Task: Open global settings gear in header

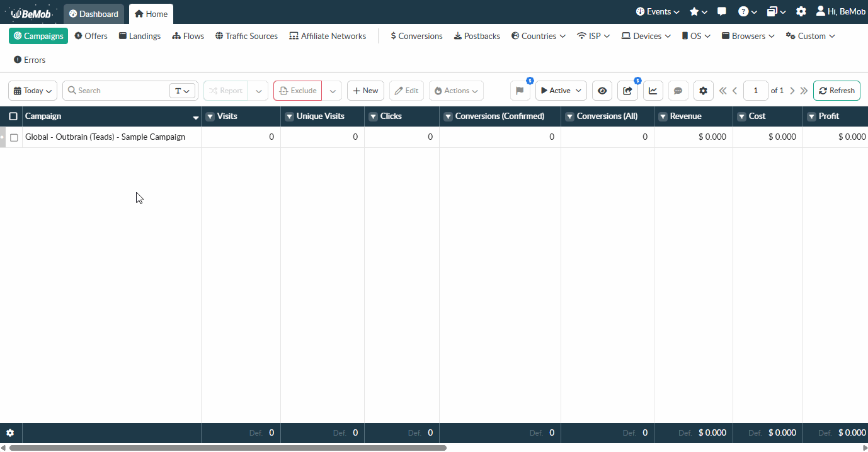Action: 801,12
